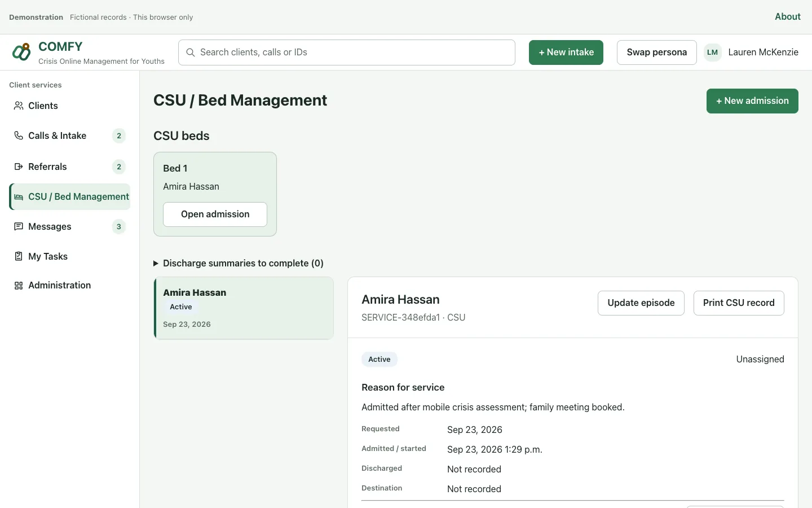
Task: Click the Calls & Intake count badge 2
Action: pyautogui.click(x=118, y=135)
